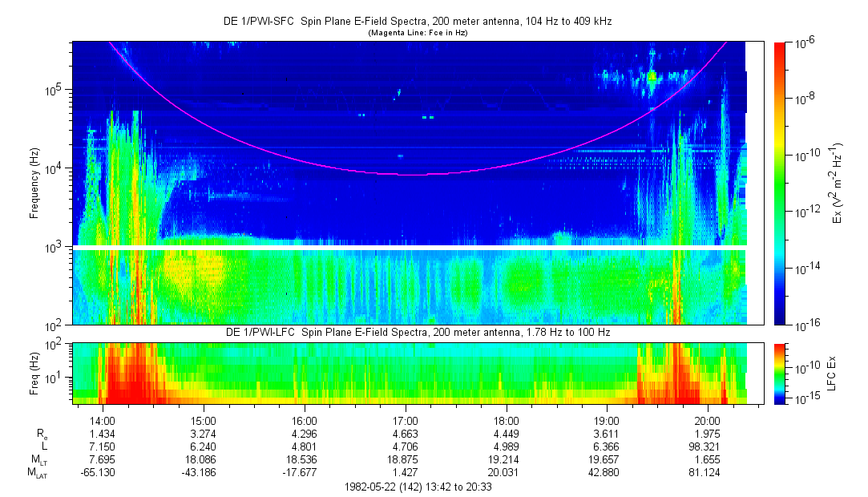This screenshot has height=497, width=868.
Task: Click the MLAT value 1.427
Action: tap(406, 473)
